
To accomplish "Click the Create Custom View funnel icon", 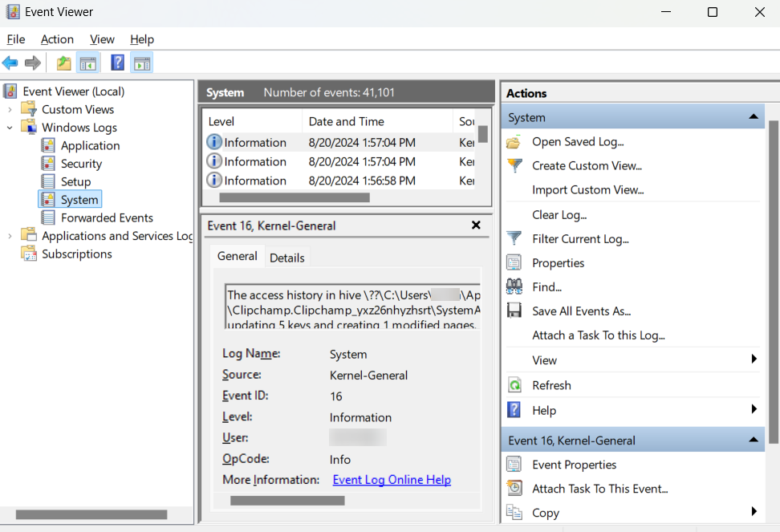I will (x=514, y=165).
